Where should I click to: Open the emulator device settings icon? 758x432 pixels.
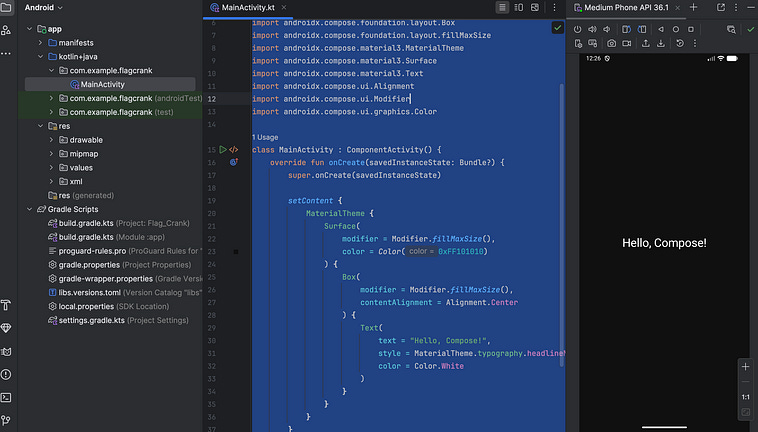tap(578, 43)
